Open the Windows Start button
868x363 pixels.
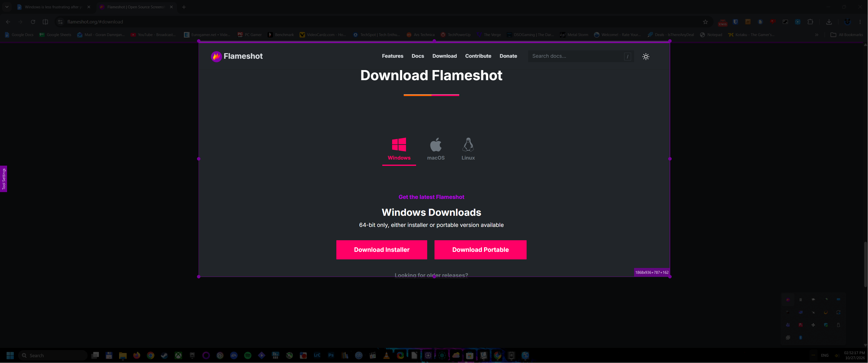tap(10, 356)
